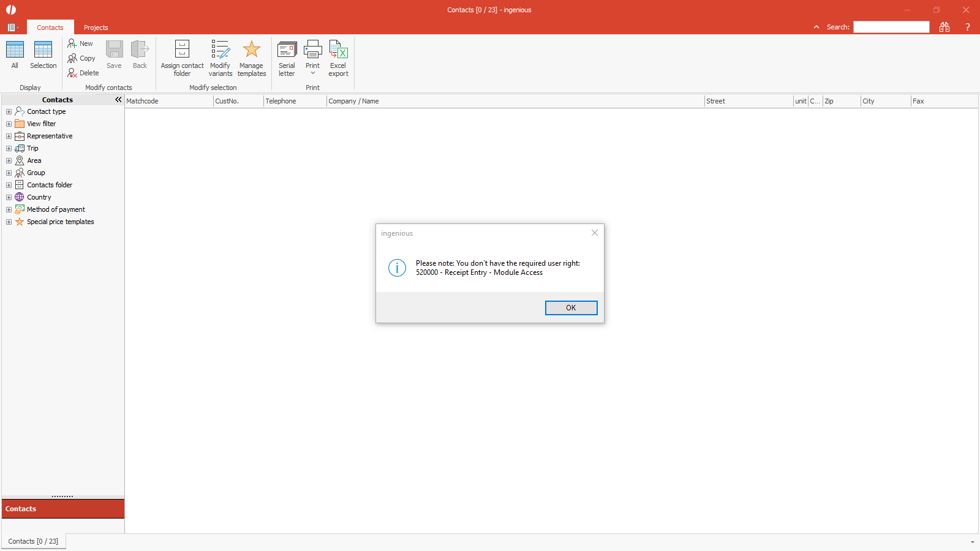The height and width of the screenshot is (551, 980).
Task: Open the Serial letter tool
Action: (x=287, y=50)
